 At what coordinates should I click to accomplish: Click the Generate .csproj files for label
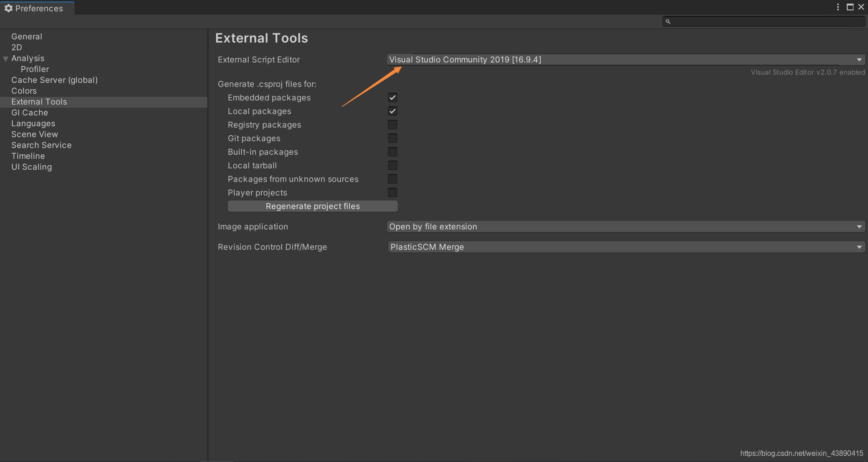pos(267,84)
